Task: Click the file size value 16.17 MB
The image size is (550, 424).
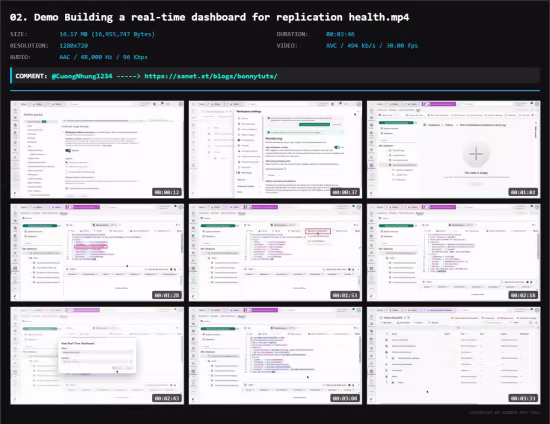Action: (x=107, y=34)
